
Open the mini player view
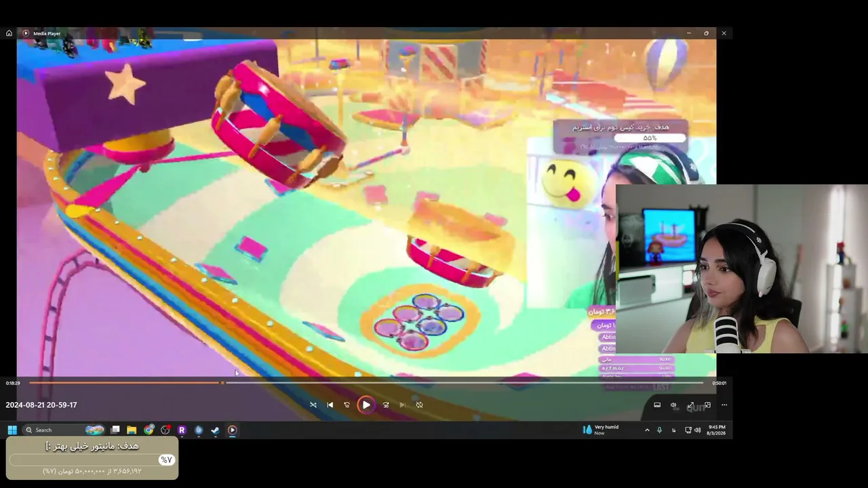click(707, 405)
